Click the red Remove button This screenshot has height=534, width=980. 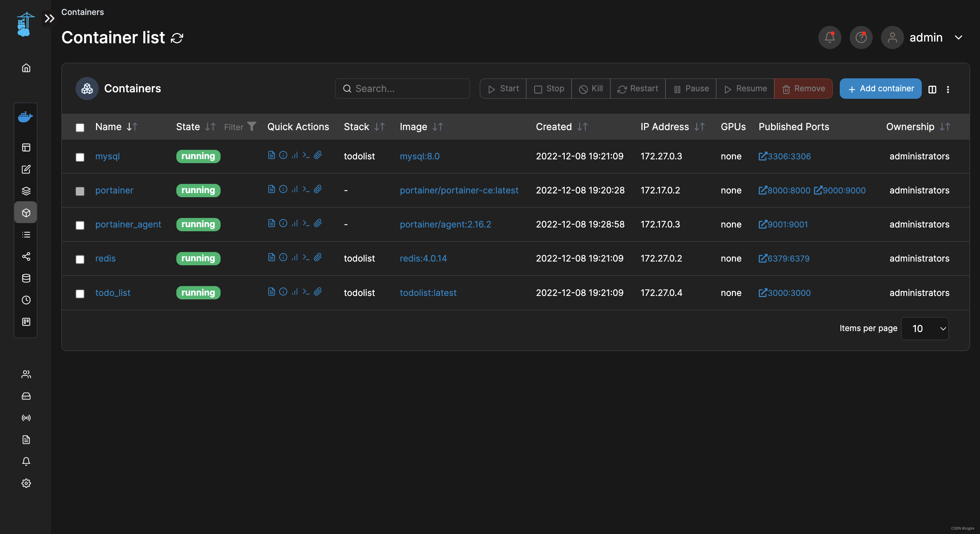(x=803, y=89)
